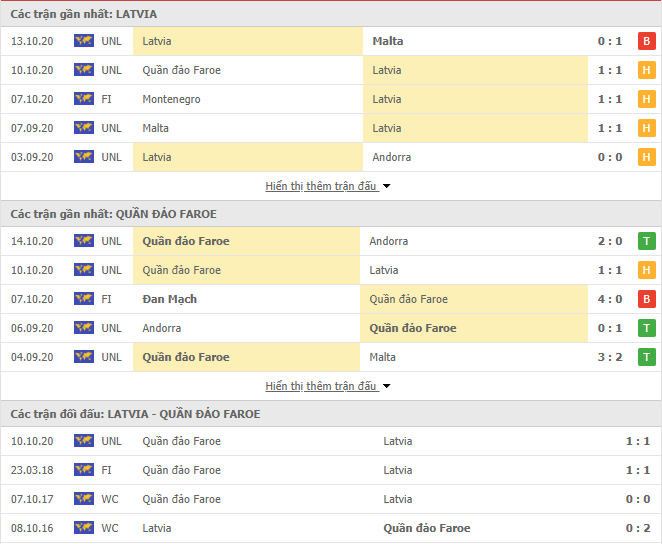This screenshot has height=544, width=662.
Task: Click the green T badge on Faroe–Malta 3:2 row
Action: click(646, 357)
